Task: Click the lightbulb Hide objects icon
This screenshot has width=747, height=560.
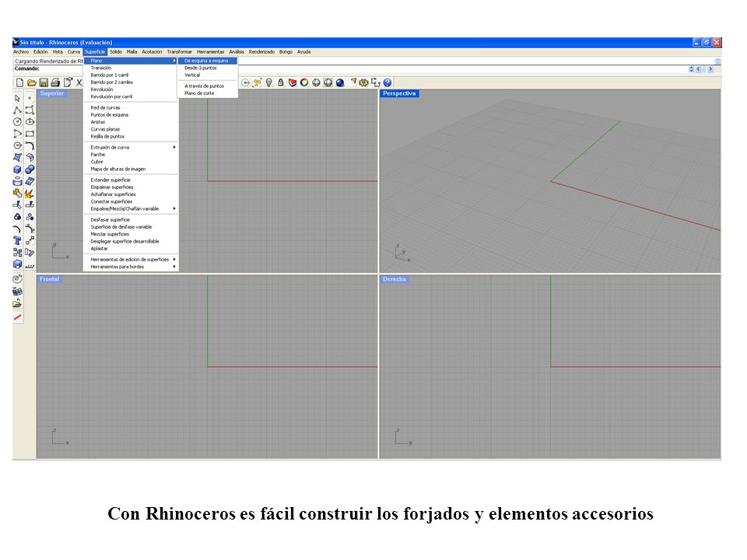Action: [x=269, y=83]
